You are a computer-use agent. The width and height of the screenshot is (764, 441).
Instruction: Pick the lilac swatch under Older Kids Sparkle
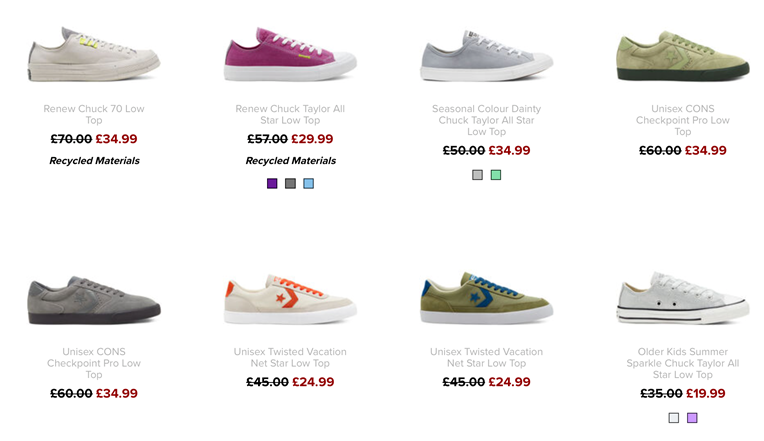pos(692,418)
